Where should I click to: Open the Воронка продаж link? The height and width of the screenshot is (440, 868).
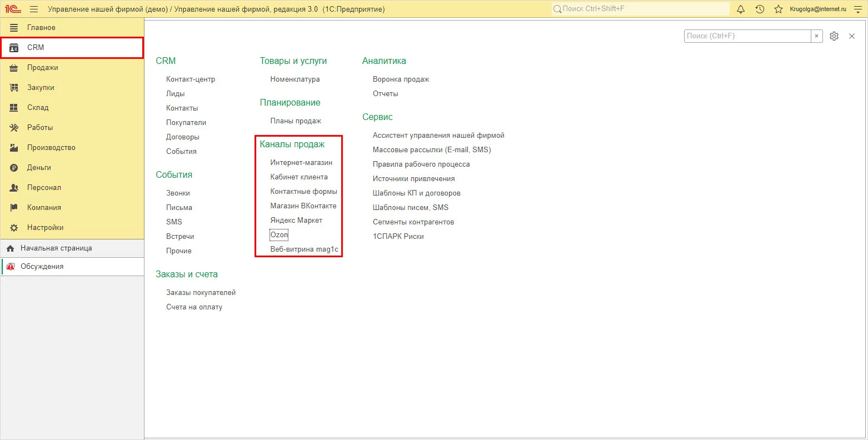click(401, 79)
